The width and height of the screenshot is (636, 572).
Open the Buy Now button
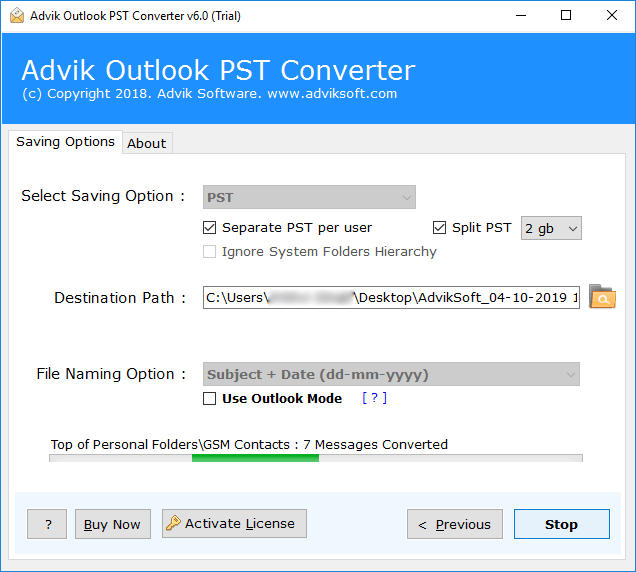pos(113,524)
